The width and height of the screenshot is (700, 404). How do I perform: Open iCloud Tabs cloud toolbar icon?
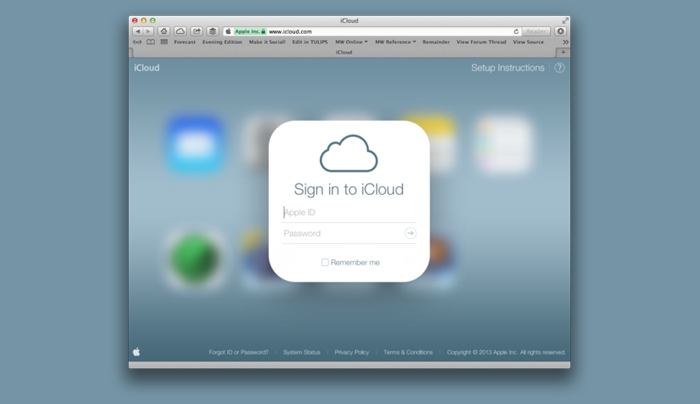[x=180, y=31]
